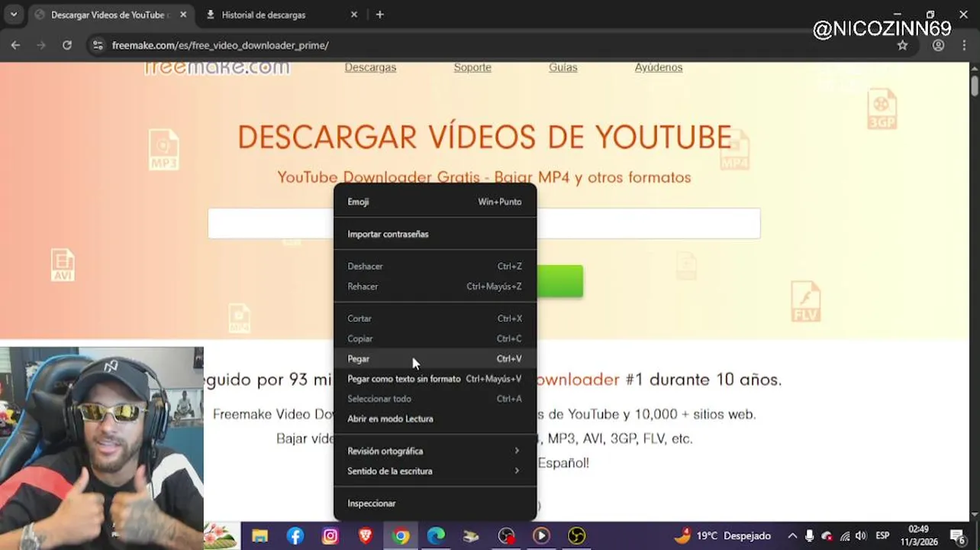The width and height of the screenshot is (980, 550).
Task: Show hidden system tray icons
Action: (x=792, y=536)
